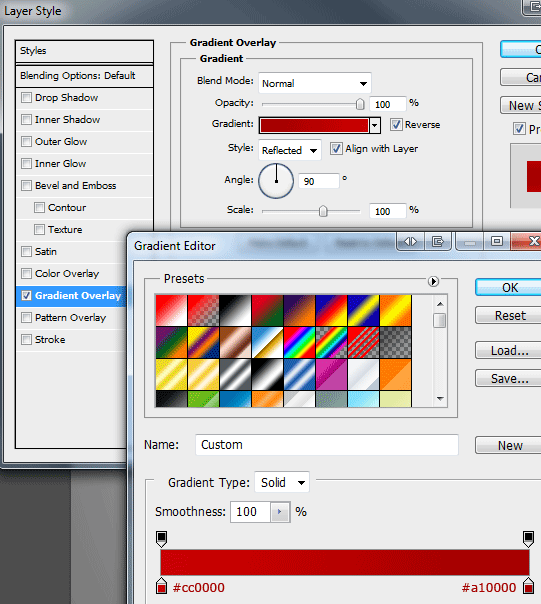Screen dimensions: 541x604
Task: Open the Blend Mode dropdown
Action: pos(314,83)
